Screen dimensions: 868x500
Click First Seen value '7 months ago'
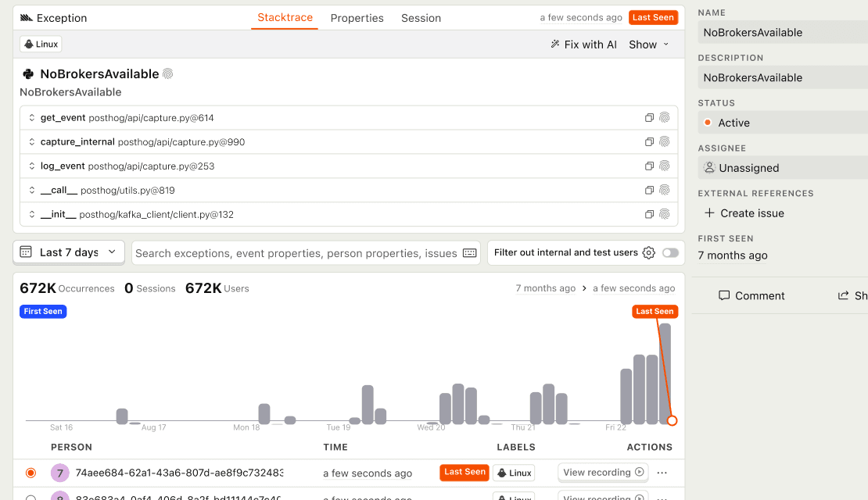(733, 255)
